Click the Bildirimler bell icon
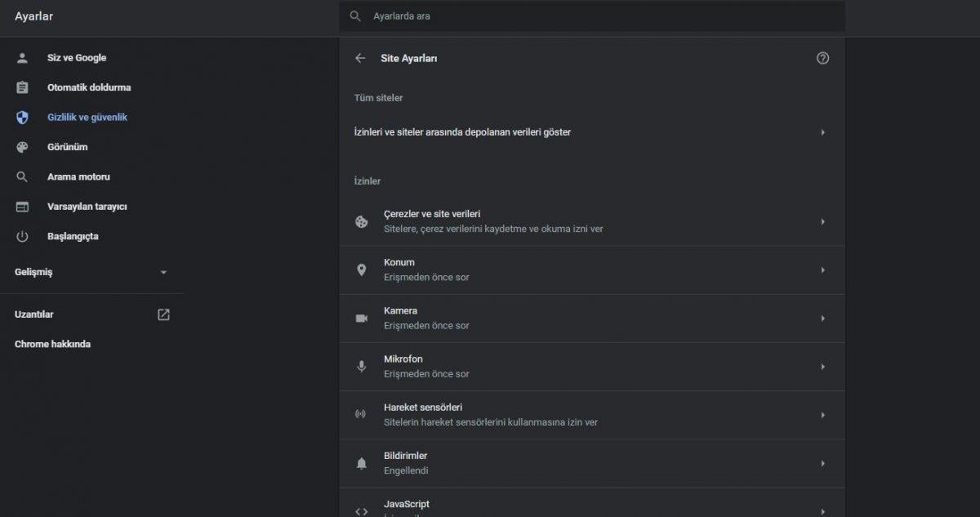980x517 pixels. (361, 463)
